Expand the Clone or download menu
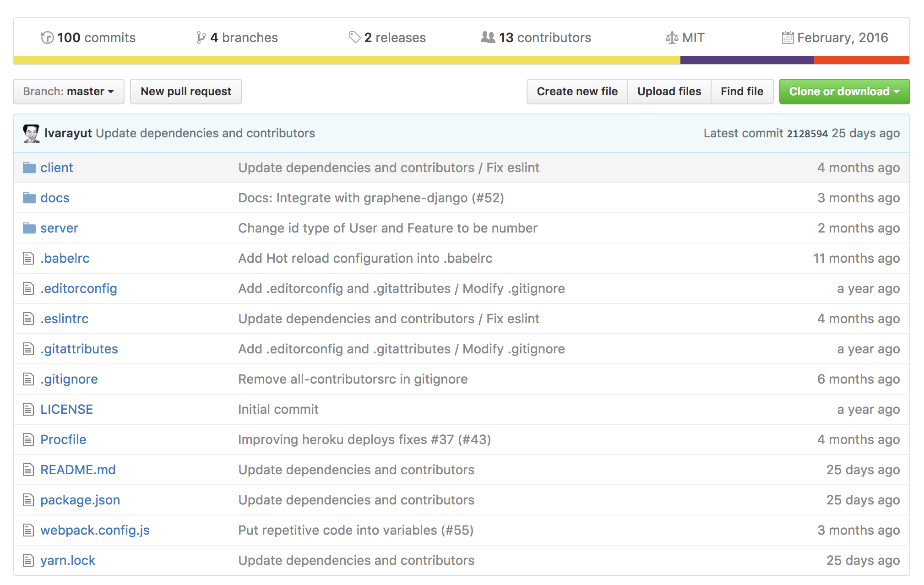 (x=844, y=92)
